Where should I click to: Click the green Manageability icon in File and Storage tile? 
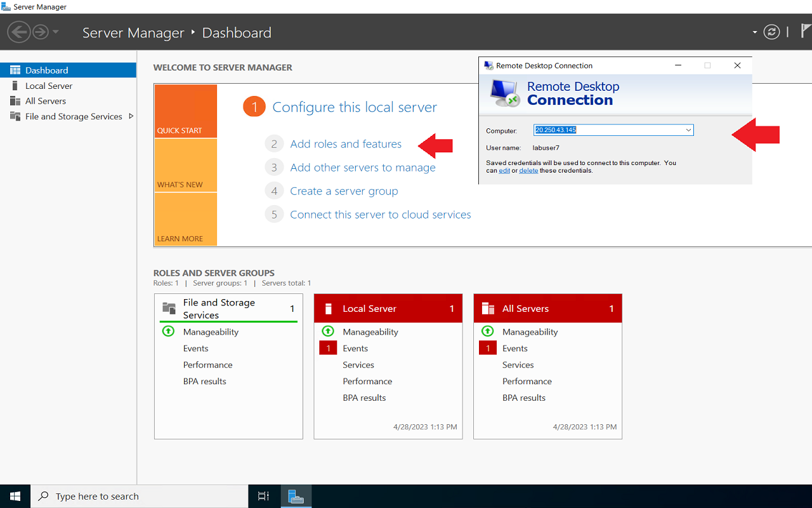pos(168,331)
